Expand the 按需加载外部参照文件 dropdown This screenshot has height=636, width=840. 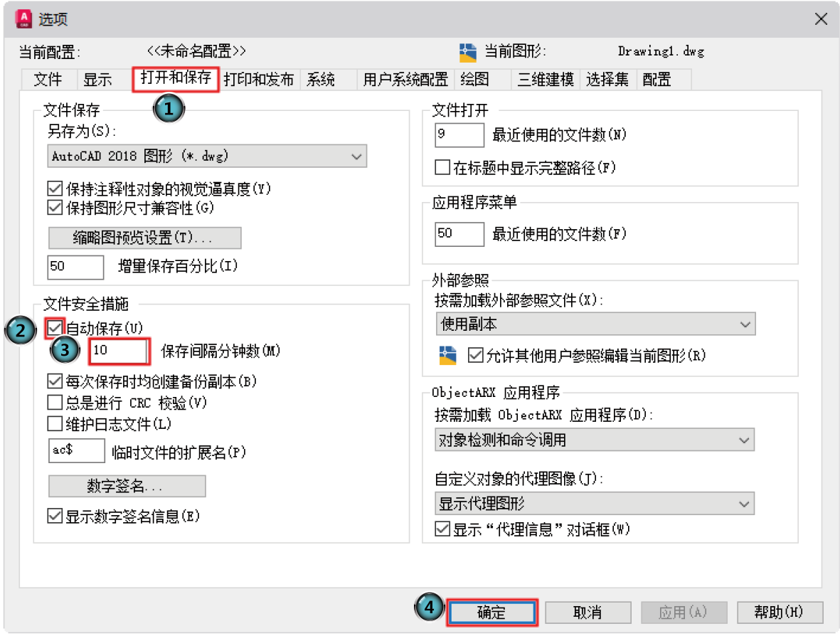(595, 324)
